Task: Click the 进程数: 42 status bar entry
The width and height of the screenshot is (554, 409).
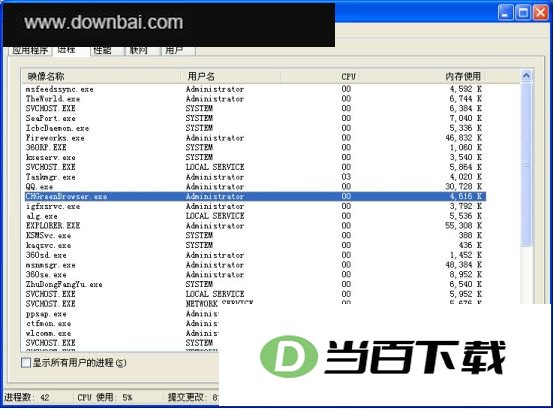Action: tap(26, 398)
